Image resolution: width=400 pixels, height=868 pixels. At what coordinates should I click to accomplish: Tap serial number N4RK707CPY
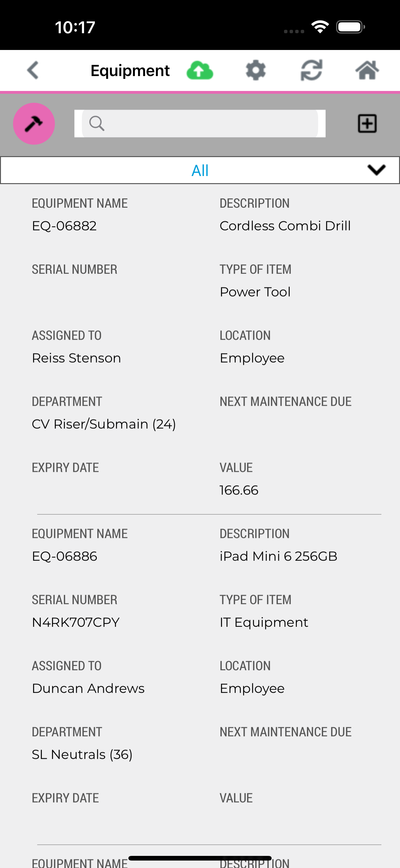pos(76,622)
